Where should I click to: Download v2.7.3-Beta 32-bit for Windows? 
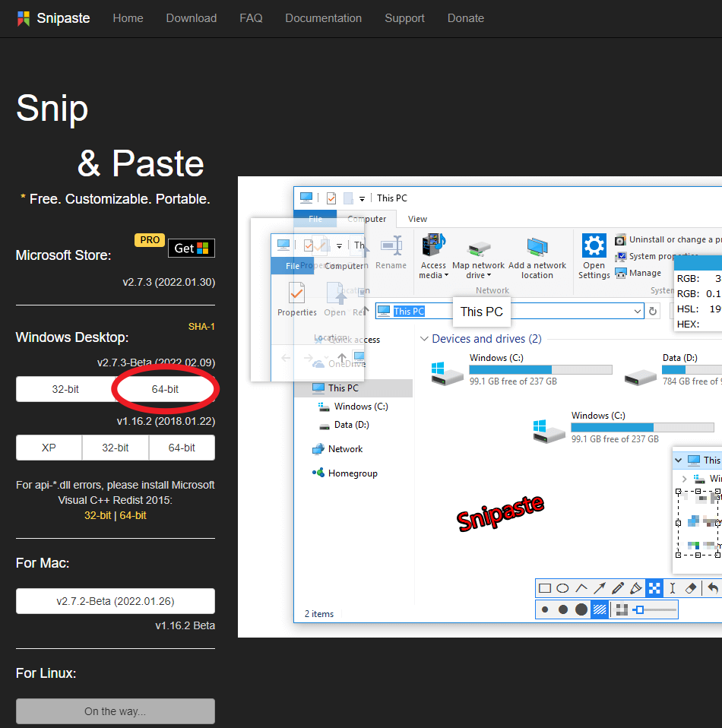coord(65,389)
